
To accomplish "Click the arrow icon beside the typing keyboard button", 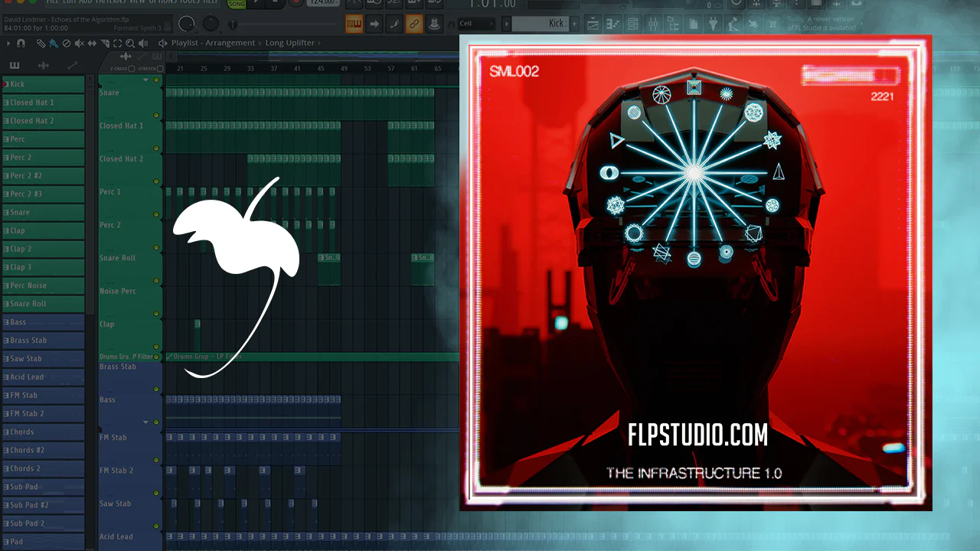I will pos(374,24).
